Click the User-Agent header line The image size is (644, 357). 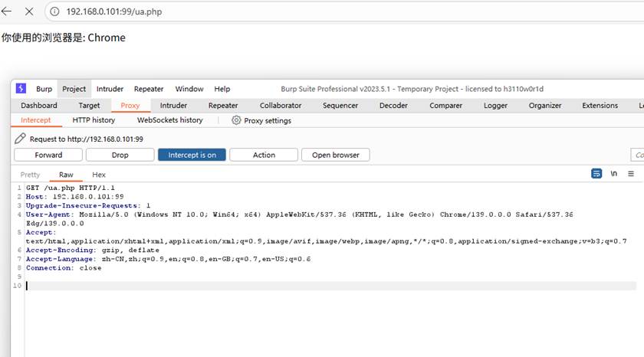pyautogui.click(x=300, y=215)
